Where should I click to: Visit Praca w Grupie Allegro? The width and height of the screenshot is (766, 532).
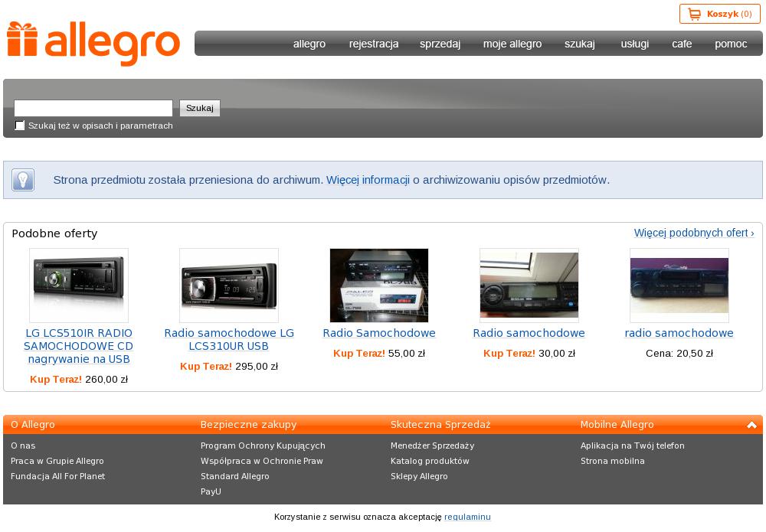[x=57, y=461]
